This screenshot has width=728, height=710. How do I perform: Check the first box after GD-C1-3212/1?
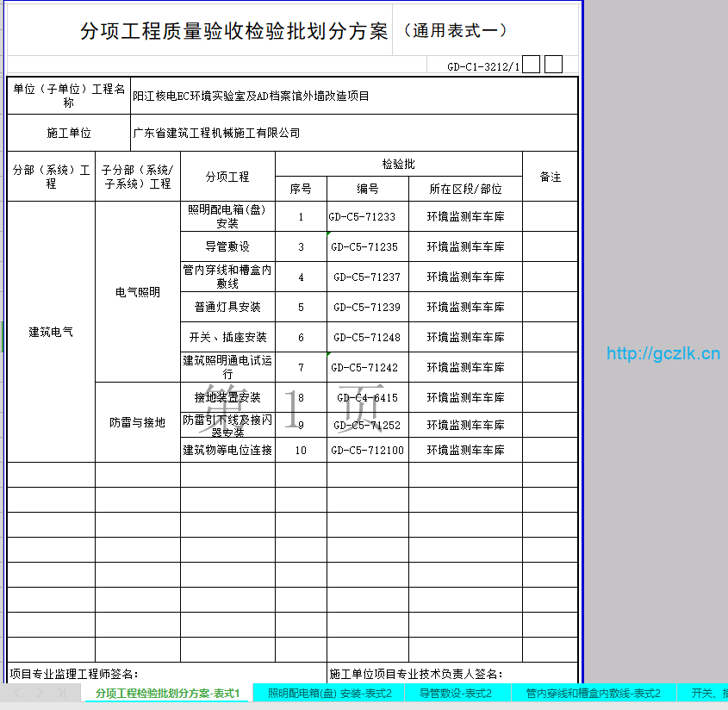tap(532, 65)
